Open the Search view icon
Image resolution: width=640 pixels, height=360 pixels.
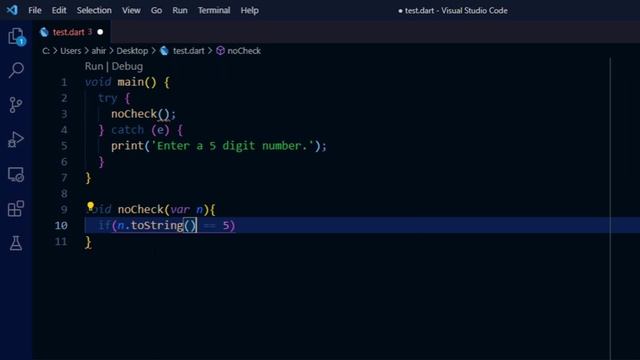[16, 70]
